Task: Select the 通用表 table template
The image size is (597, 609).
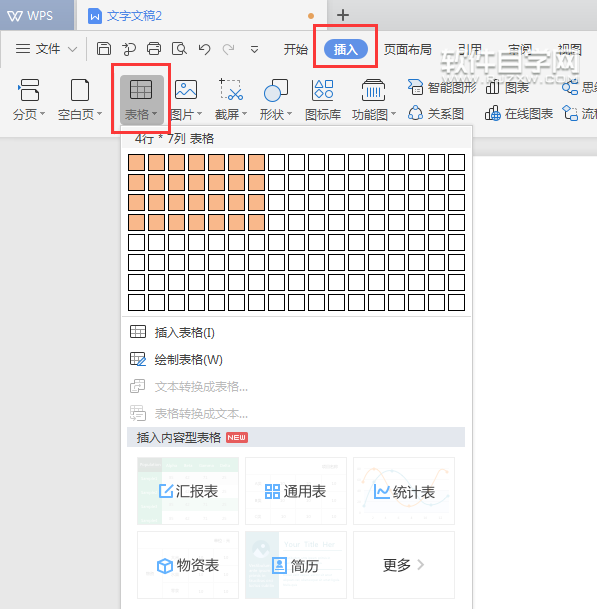Action: tap(296, 491)
